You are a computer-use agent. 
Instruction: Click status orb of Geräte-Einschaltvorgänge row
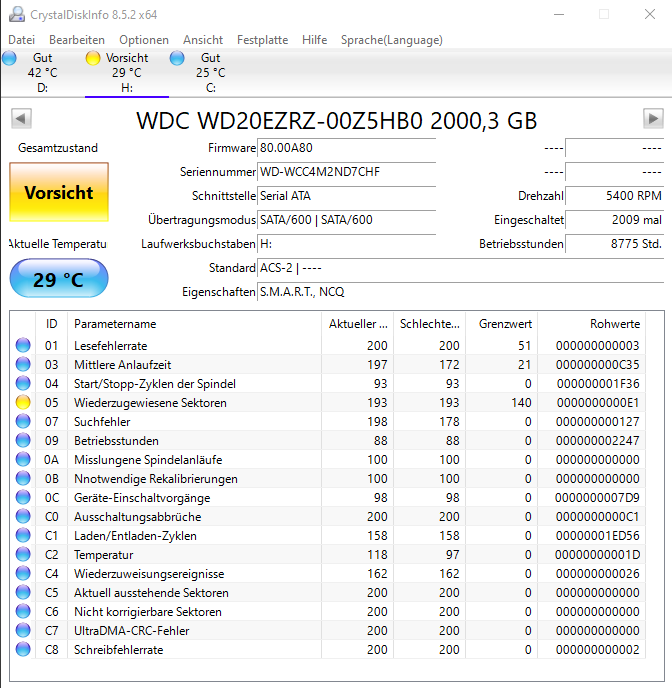[23, 498]
